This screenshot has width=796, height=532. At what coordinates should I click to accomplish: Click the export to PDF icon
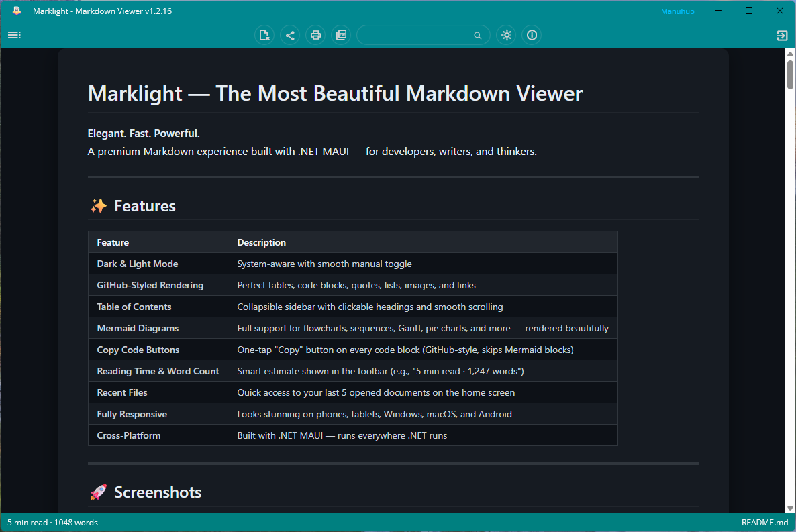point(341,35)
